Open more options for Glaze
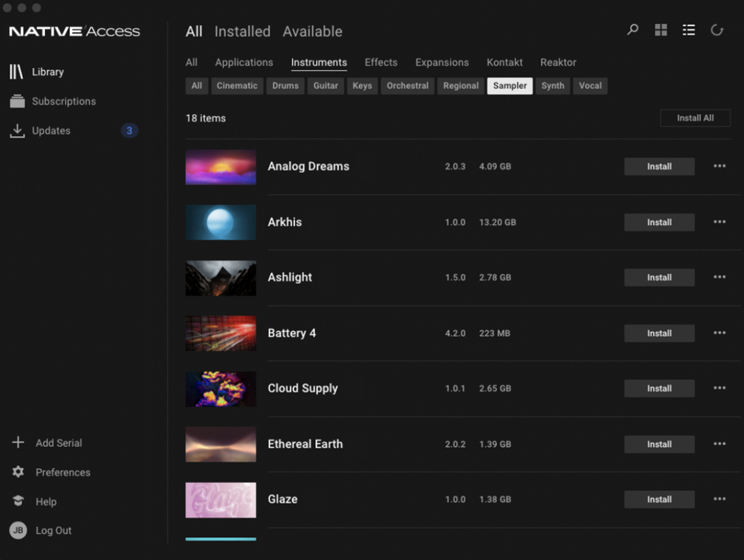Viewport: 744px width, 560px height. tap(719, 499)
